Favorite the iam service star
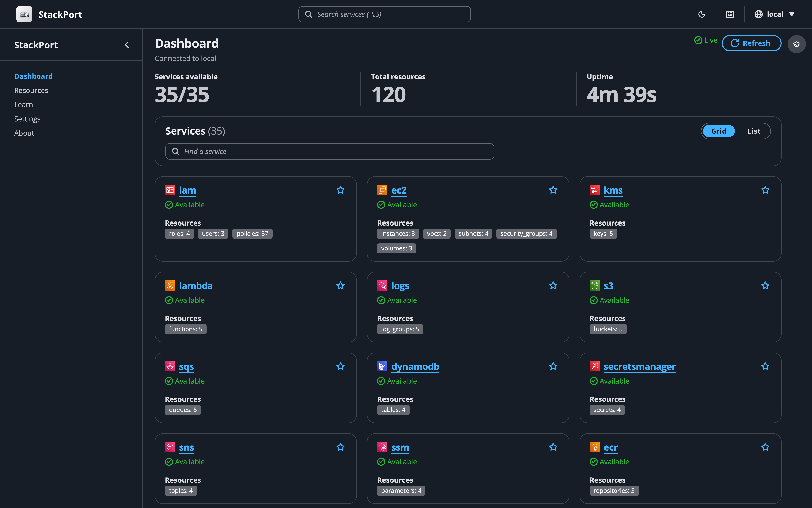 [341, 190]
